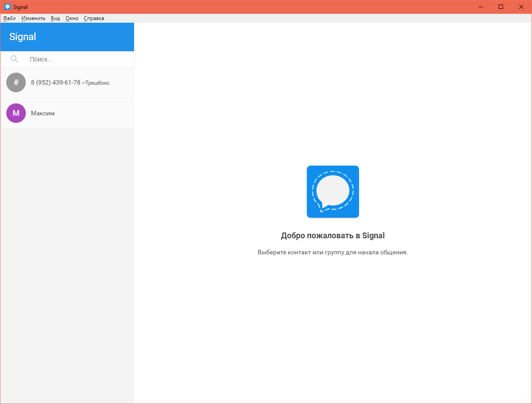Open the Справка menu
532x404 pixels.
click(x=94, y=18)
